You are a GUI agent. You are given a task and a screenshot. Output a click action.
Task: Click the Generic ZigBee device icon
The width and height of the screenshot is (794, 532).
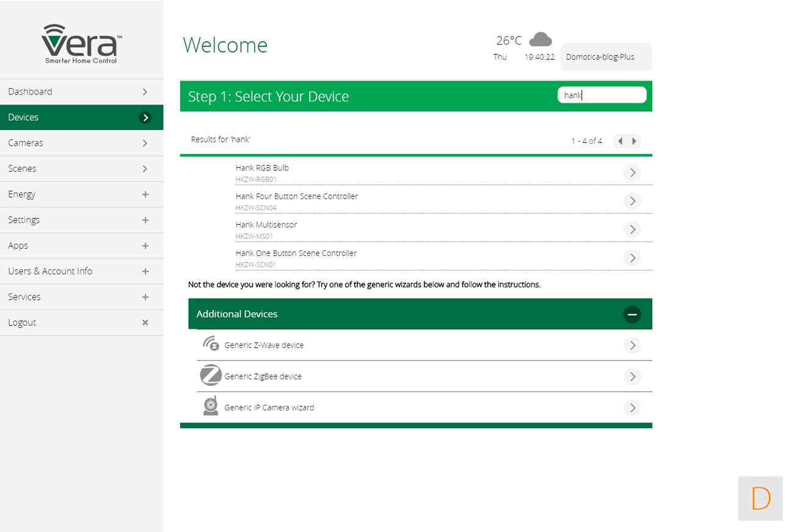[210, 376]
